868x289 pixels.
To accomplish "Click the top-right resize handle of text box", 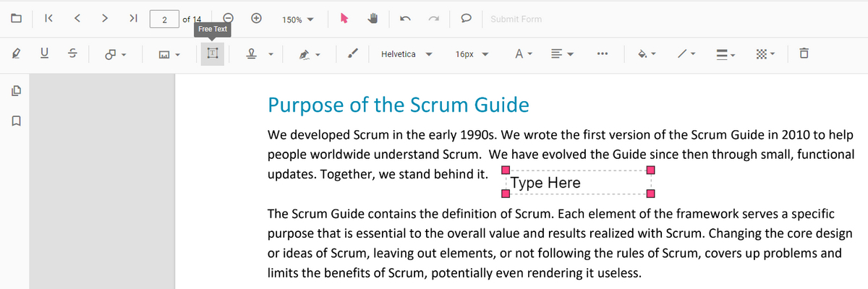I will (x=650, y=171).
